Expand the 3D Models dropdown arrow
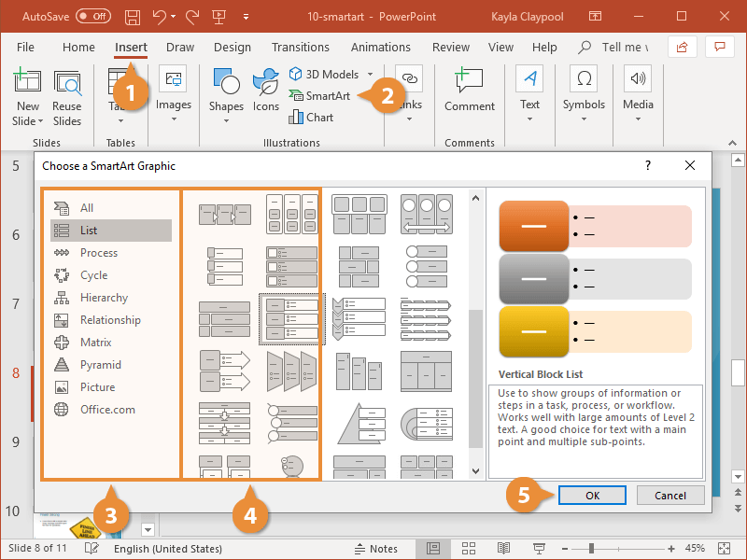This screenshot has height=560, width=747. (370, 75)
